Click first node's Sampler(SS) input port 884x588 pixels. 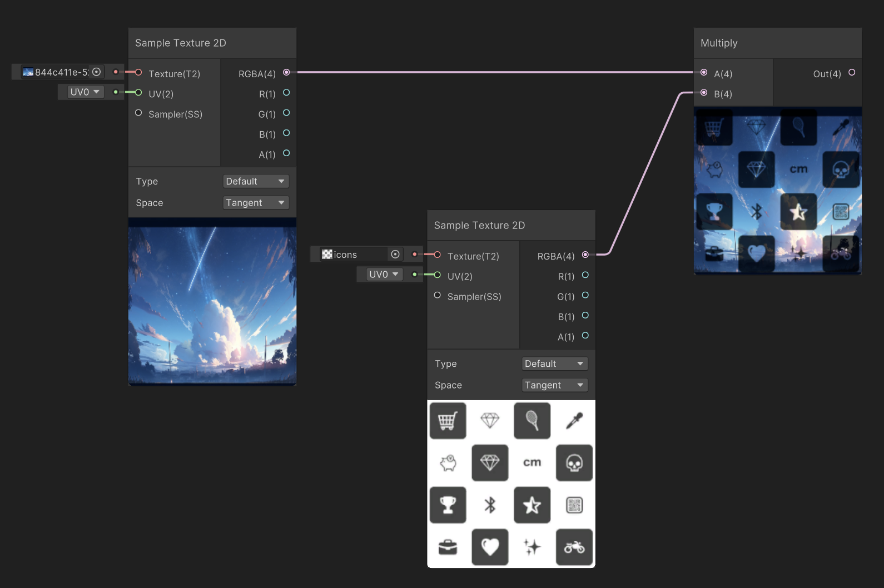tap(138, 112)
